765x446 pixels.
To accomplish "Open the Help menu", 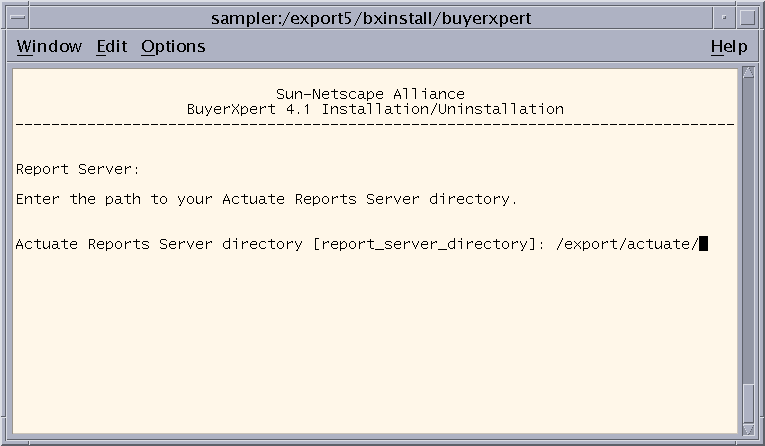I will click(x=729, y=46).
